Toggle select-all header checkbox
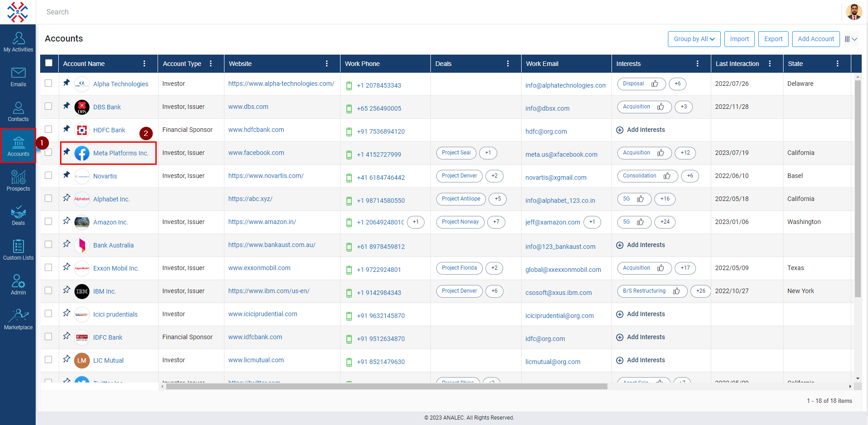Screen dimensions: 868x425 [x=49, y=63]
